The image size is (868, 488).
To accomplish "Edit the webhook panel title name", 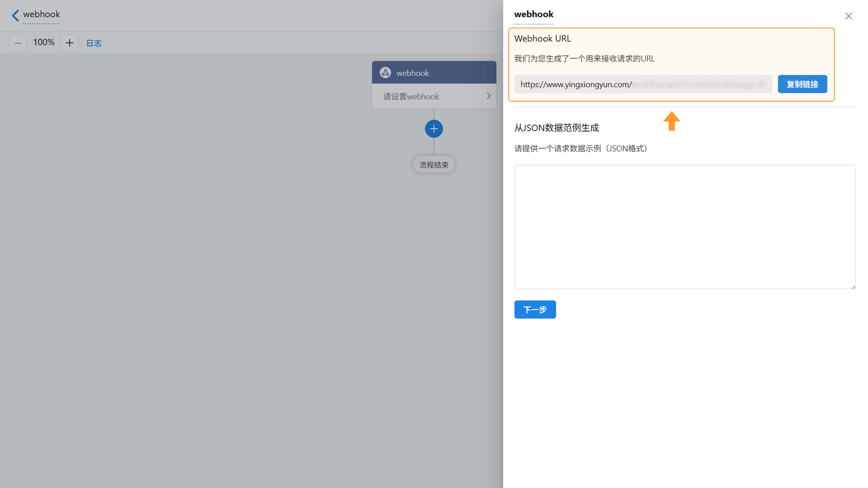I will [533, 14].
